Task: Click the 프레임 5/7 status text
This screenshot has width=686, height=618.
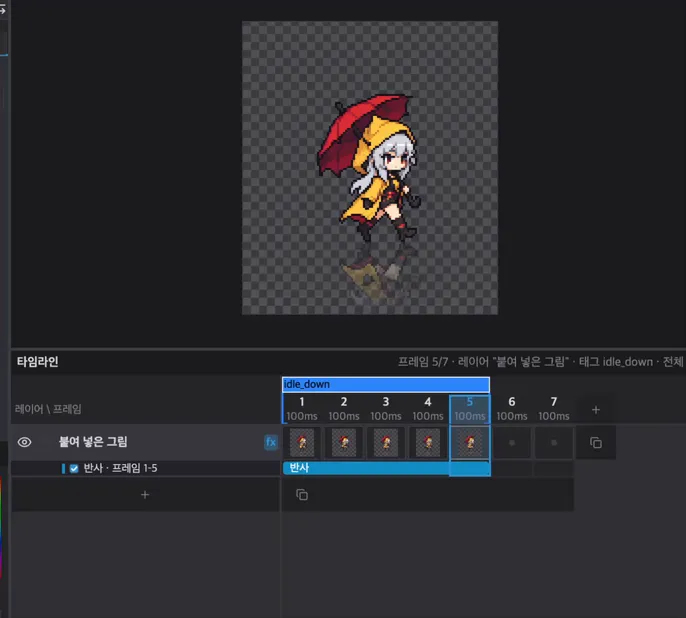Action: [x=423, y=362]
